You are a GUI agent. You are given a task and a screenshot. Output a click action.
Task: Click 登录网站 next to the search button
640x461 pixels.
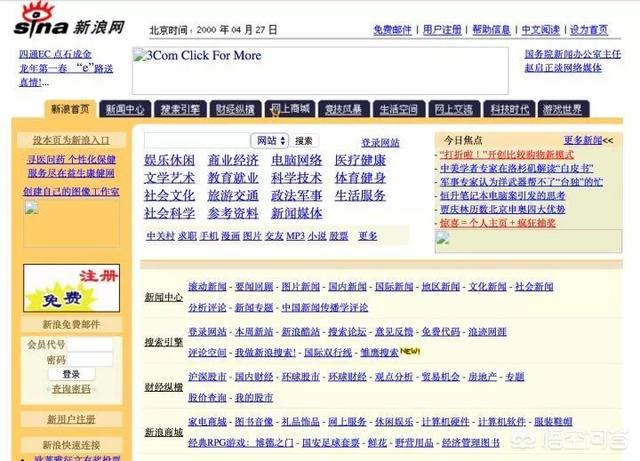[x=380, y=143]
